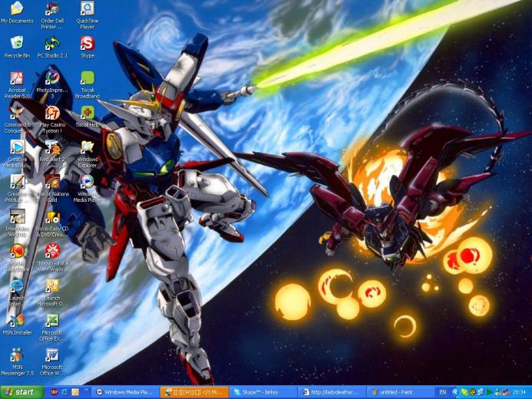The width and height of the screenshot is (532, 399).
Task: Select the Skype desktop shortcut
Action: click(88, 47)
